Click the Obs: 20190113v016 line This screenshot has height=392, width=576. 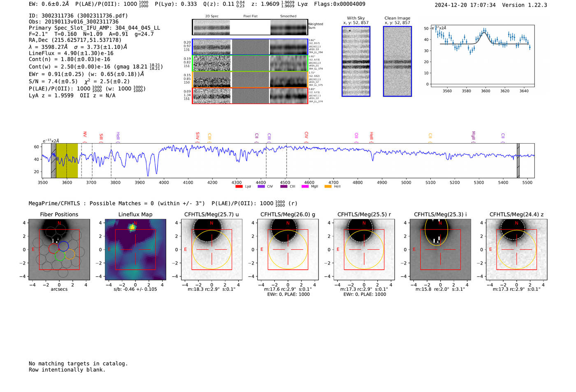(74, 22)
